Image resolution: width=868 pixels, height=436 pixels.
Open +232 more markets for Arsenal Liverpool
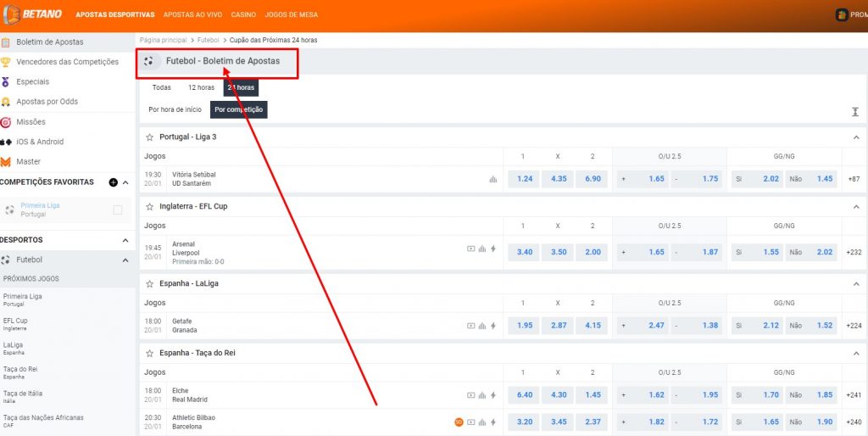(854, 252)
